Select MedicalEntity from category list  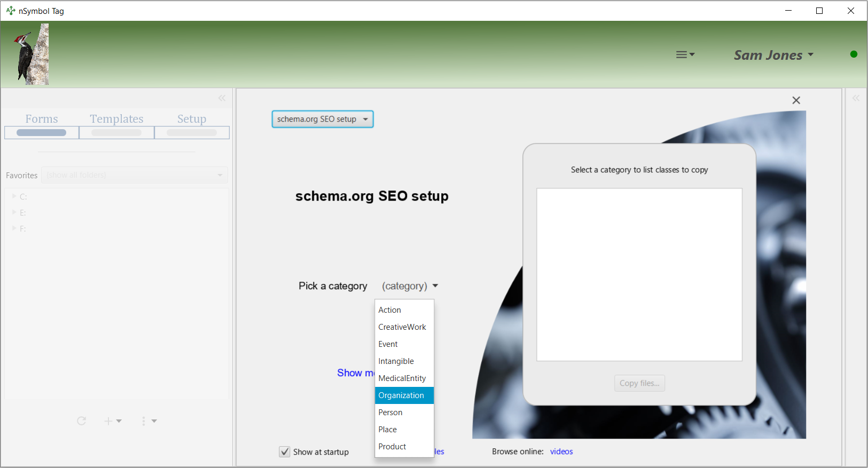(404, 378)
